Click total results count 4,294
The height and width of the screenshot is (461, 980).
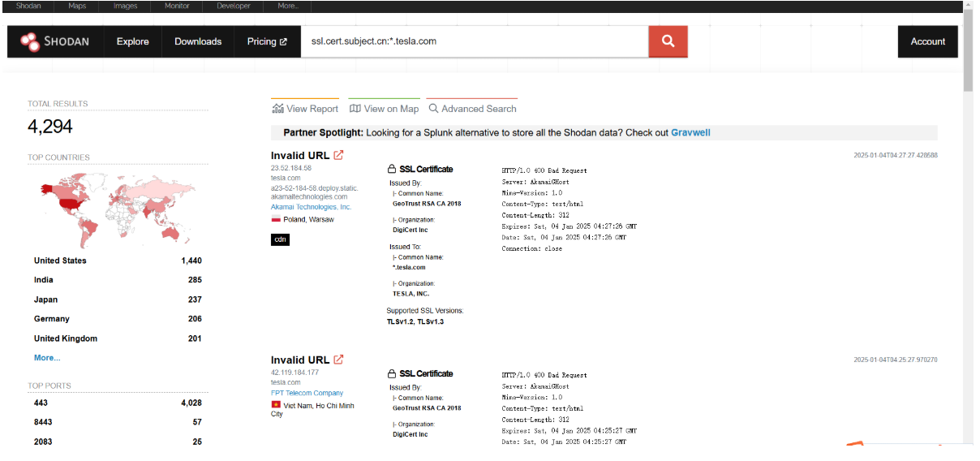[50, 127]
